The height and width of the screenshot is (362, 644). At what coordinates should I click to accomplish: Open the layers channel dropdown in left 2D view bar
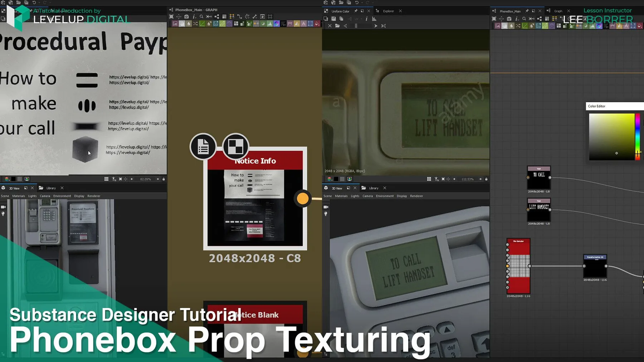(7, 179)
